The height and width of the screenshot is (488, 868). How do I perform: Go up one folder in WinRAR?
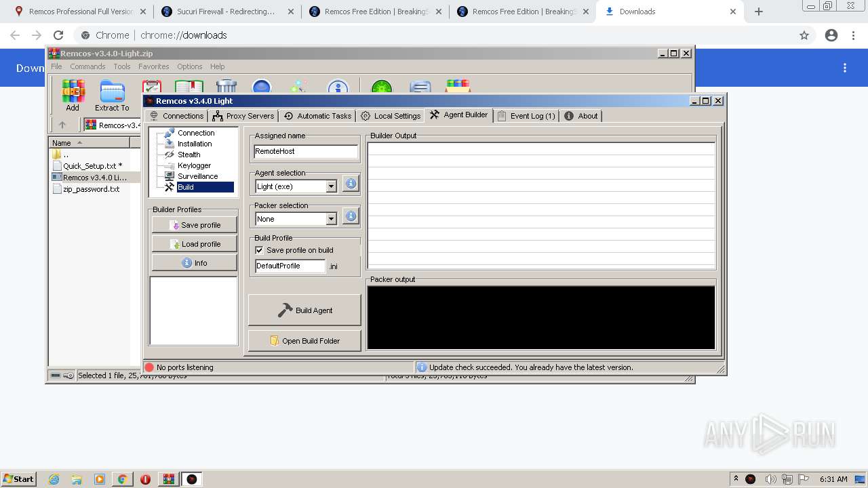tap(62, 125)
